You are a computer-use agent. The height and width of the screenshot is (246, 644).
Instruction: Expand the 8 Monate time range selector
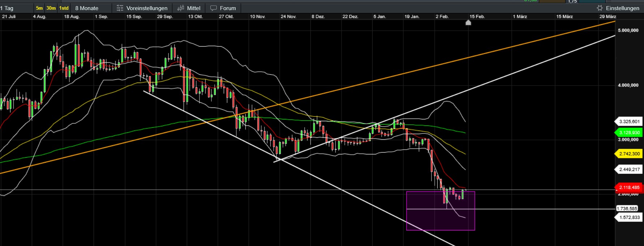[x=87, y=8]
